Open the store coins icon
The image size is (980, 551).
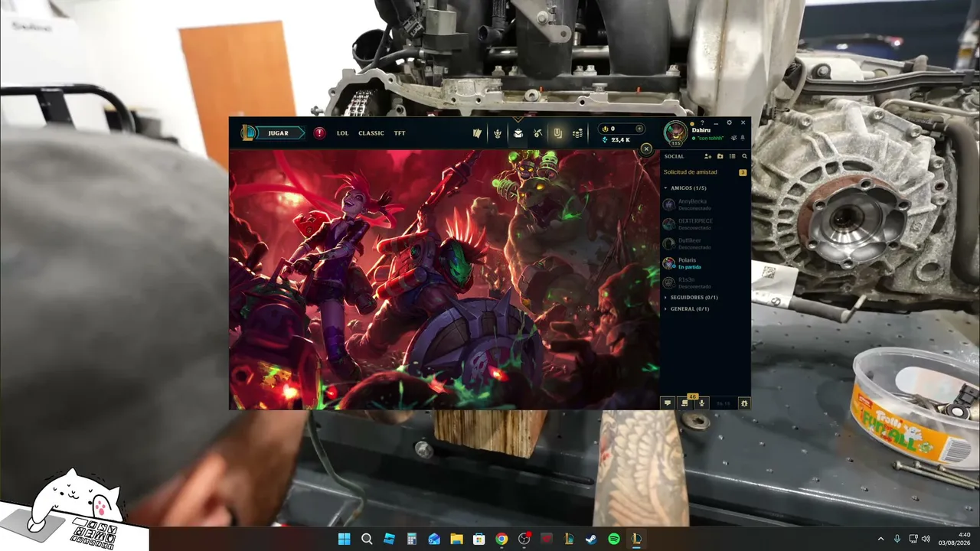577,133
